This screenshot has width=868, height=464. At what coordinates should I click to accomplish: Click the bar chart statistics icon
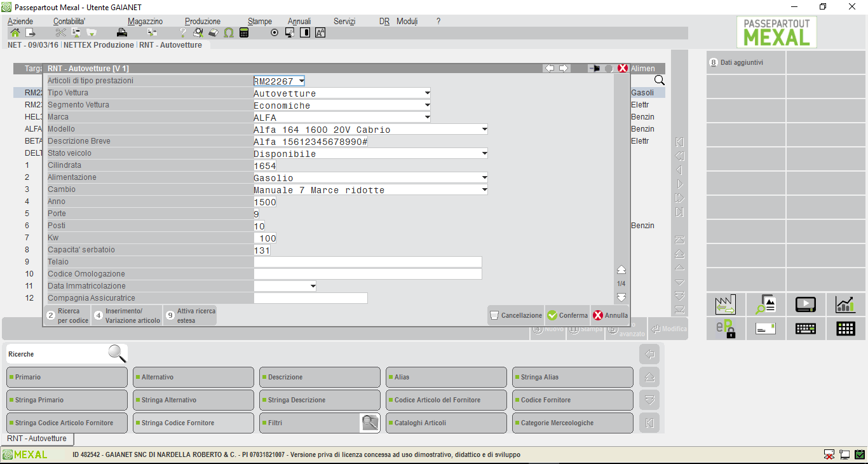coord(845,304)
